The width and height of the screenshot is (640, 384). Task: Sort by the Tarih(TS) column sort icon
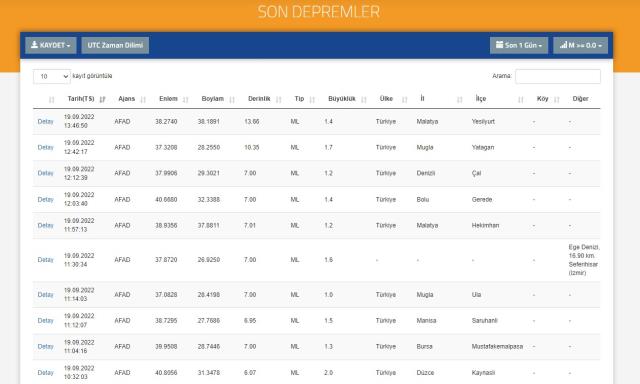(x=102, y=99)
